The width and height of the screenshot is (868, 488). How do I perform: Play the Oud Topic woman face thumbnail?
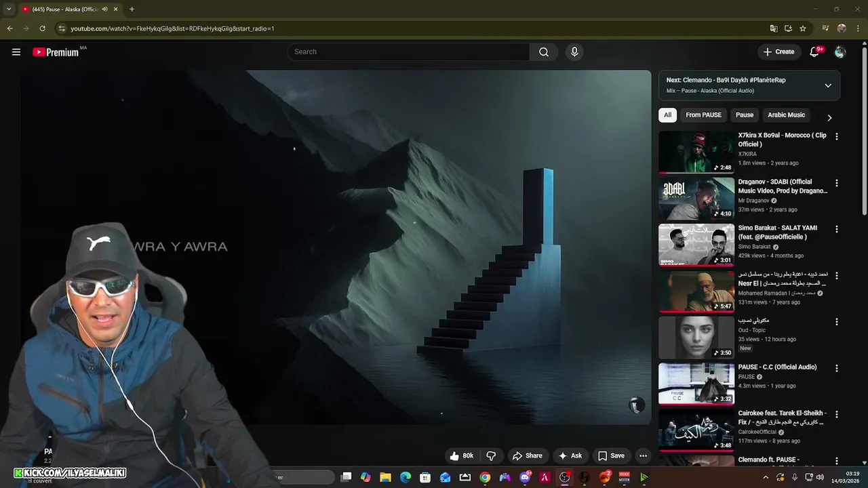pos(696,338)
